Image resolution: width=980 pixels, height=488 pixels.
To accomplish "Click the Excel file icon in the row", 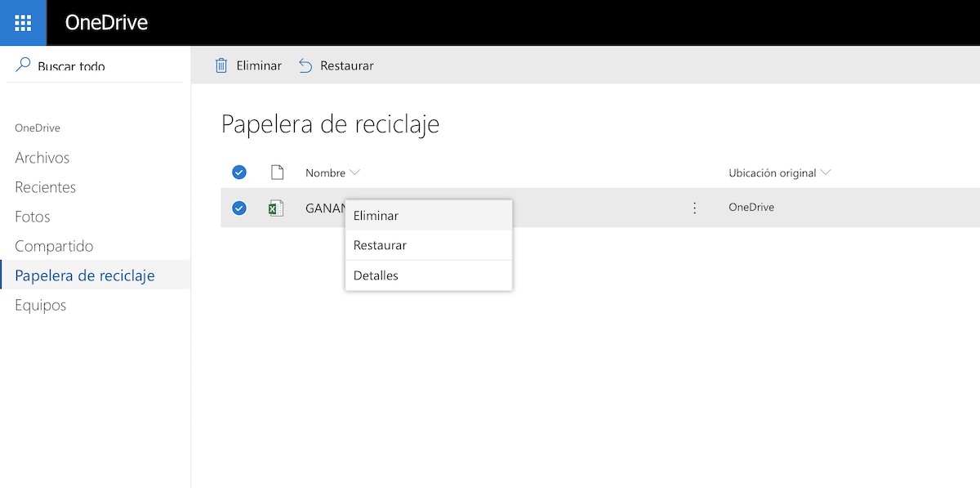I will pos(277,208).
